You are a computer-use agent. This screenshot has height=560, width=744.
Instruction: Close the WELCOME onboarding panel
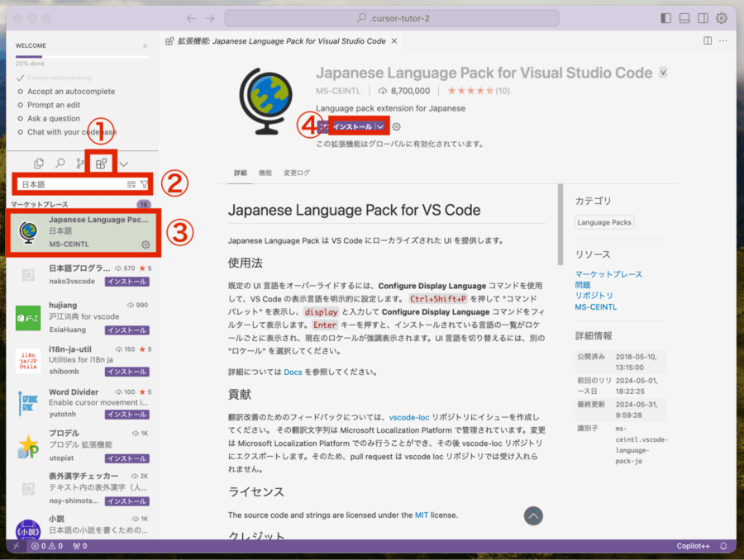pos(145,46)
